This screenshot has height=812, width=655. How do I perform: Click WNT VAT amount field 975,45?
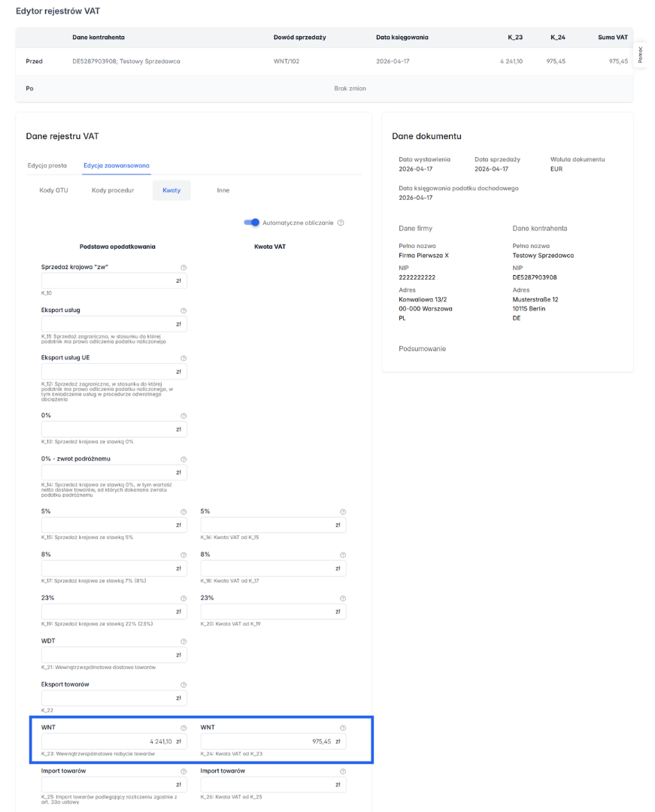pos(266,741)
